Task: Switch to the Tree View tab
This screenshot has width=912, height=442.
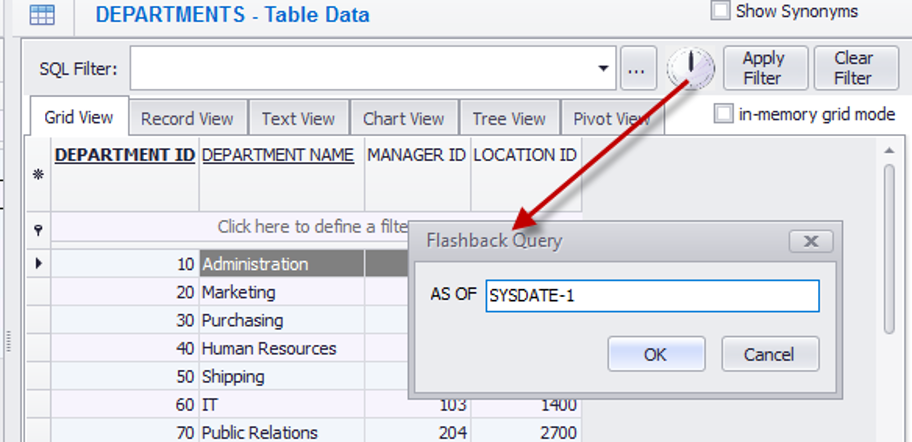Action: point(509,118)
